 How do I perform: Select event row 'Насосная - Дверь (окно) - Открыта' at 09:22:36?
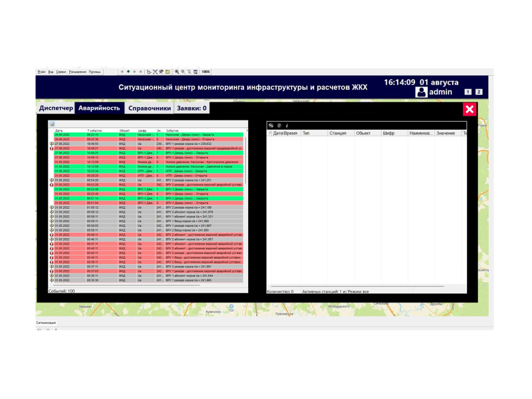pyautogui.click(x=148, y=139)
